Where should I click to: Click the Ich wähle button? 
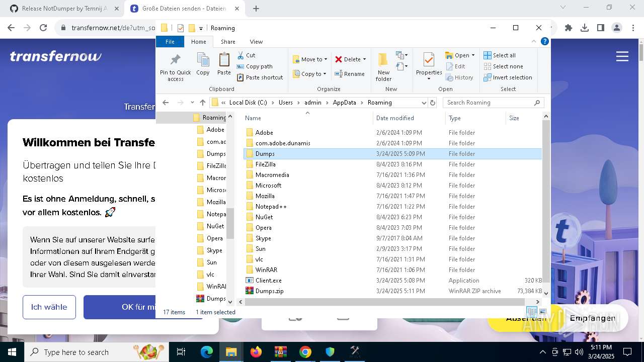[49, 307]
